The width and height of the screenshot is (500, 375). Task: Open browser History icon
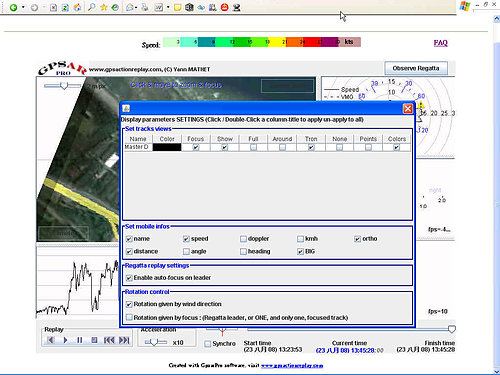115,7
